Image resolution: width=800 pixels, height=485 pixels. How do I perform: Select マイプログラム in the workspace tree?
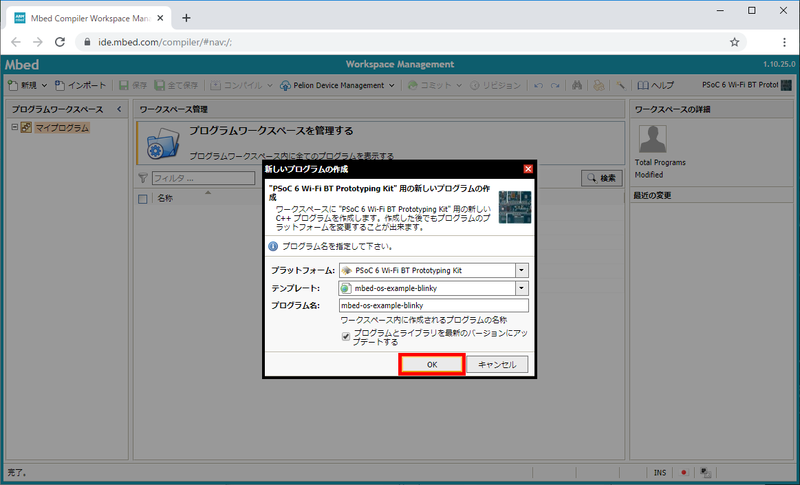click(x=62, y=127)
